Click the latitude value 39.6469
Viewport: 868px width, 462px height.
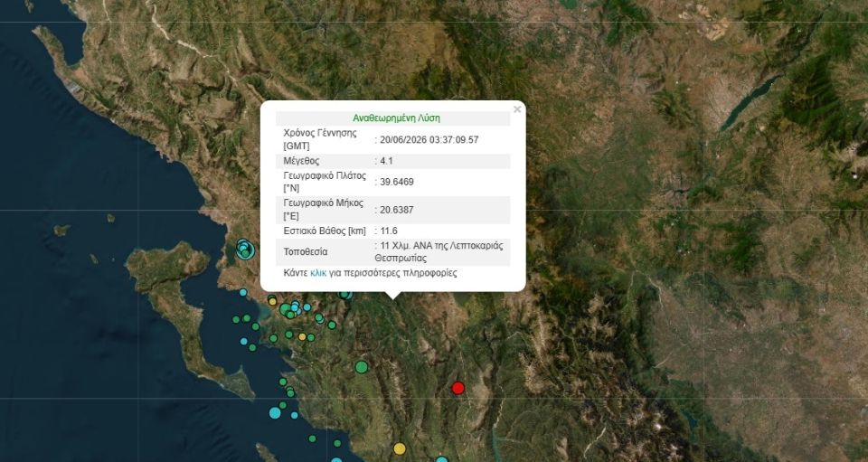[x=397, y=182]
